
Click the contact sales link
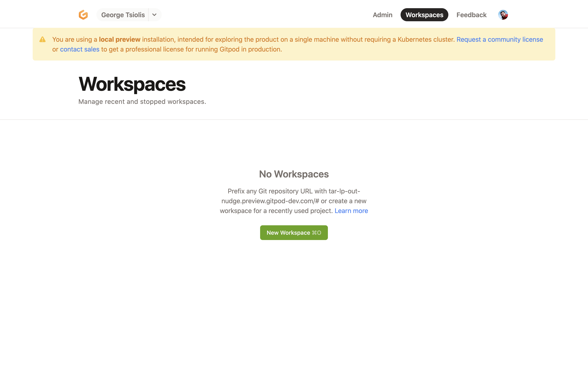coord(80,49)
